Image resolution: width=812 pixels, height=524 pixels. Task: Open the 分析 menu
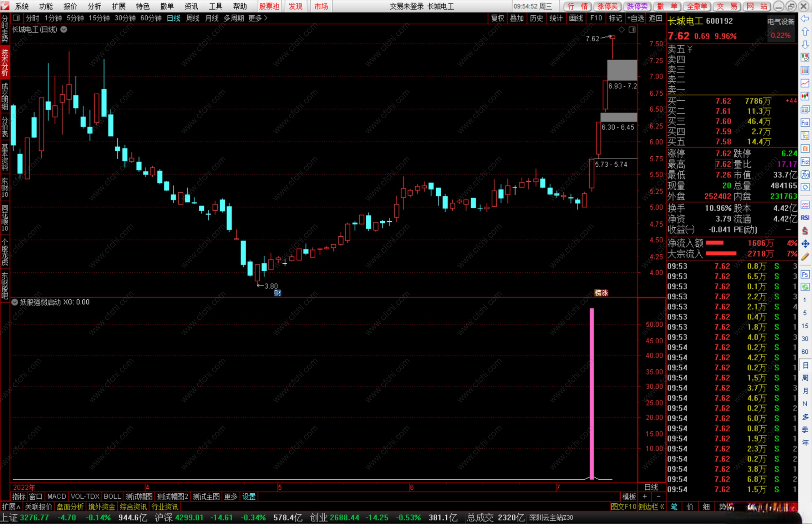click(94, 6)
